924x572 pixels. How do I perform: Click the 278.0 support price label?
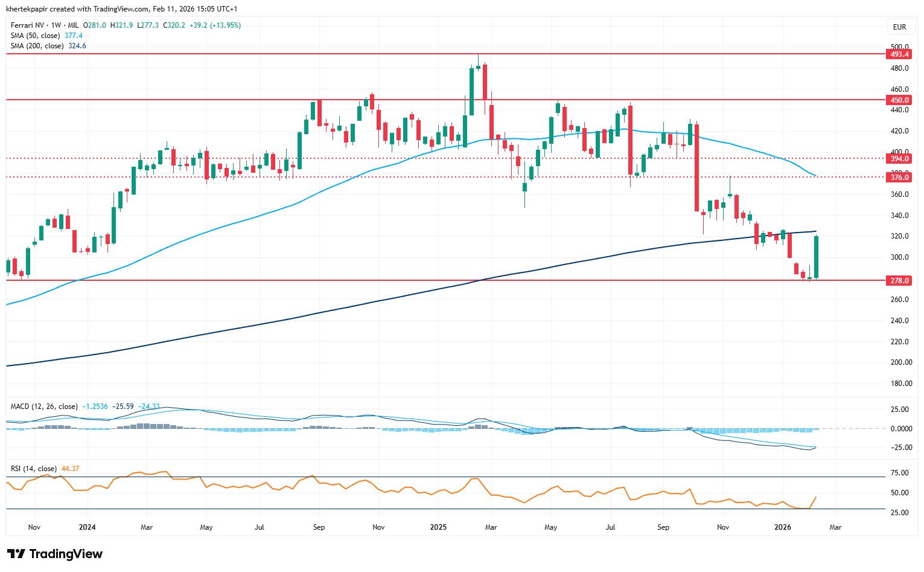tap(899, 281)
